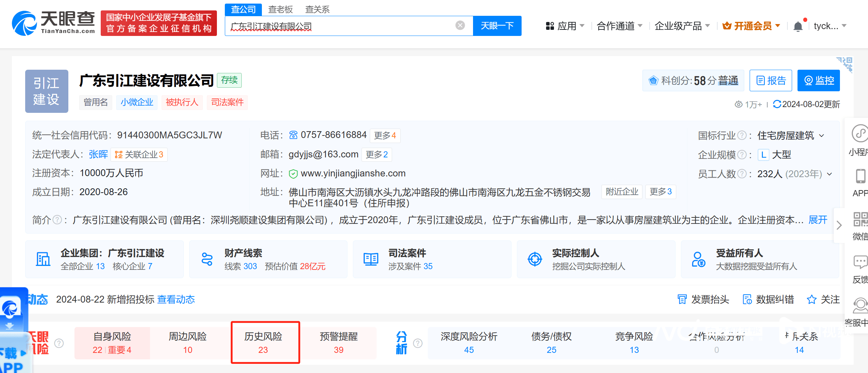This screenshot has height=373, width=868.
Task: Click the refresh icon beside 2024-08-02更新
Action: point(777,104)
